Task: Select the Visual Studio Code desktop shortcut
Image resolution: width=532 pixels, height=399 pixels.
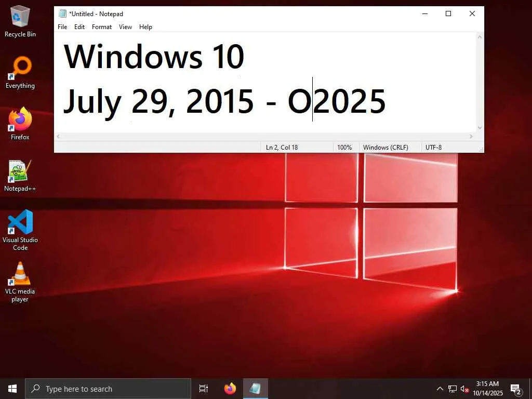Action: click(x=20, y=230)
